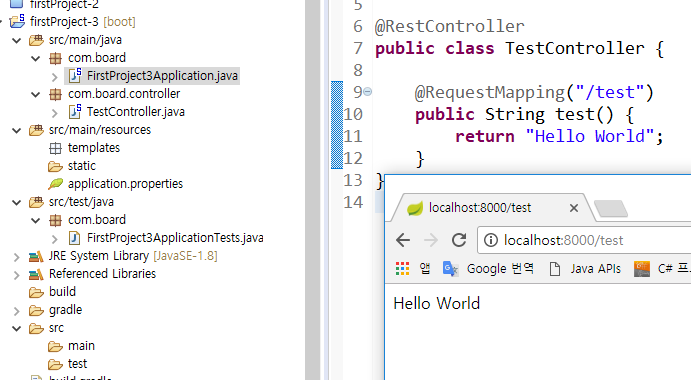Click the site info icon in address bar
The height and width of the screenshot is (380, 691).
[490, 240]
